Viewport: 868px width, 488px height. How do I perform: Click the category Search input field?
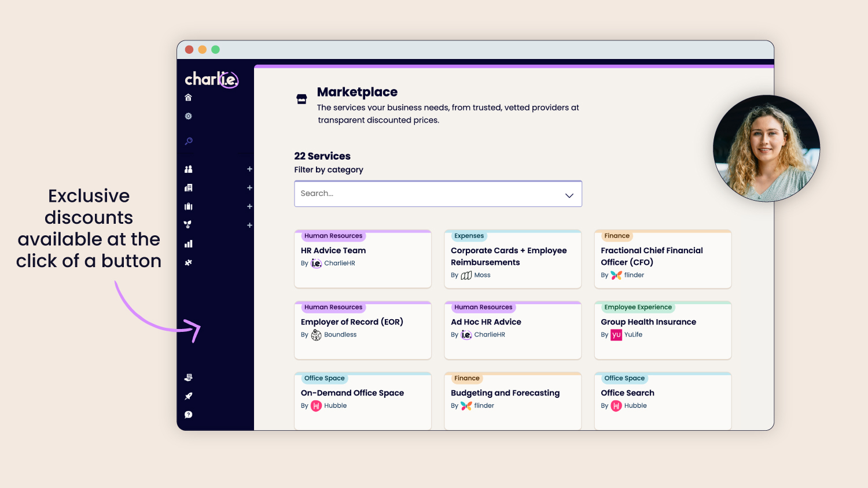click(x=428, y=194)
